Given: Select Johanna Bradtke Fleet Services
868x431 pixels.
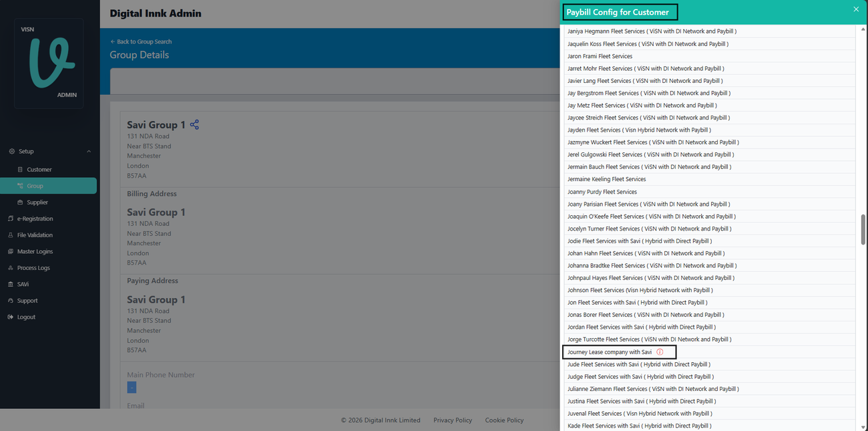Looking at the screenshot, I should click(x=710, y=265).
